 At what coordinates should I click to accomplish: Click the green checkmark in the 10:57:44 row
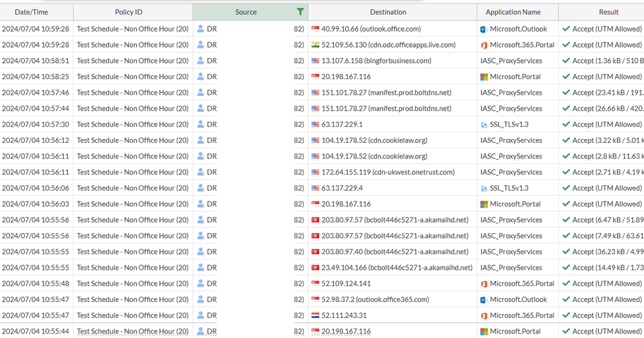[566, 108]
